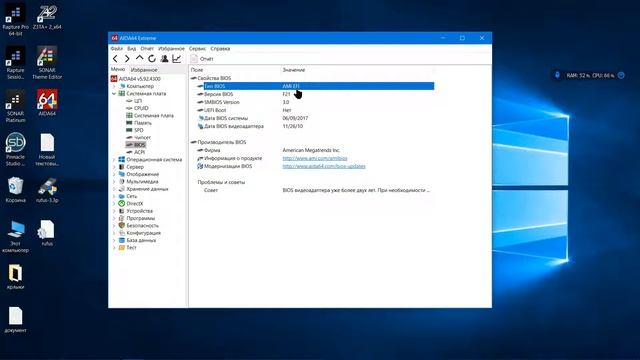The image size is (640, 360).
Task: Expand the Отображение tree node
Action: coord(114,174)
